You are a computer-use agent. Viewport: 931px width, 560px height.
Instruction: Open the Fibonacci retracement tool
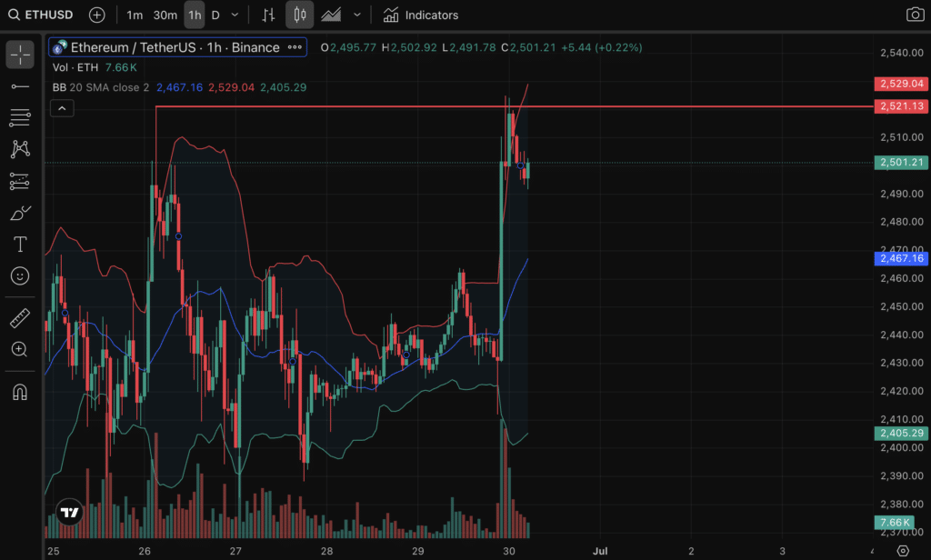tap(20, 117)
